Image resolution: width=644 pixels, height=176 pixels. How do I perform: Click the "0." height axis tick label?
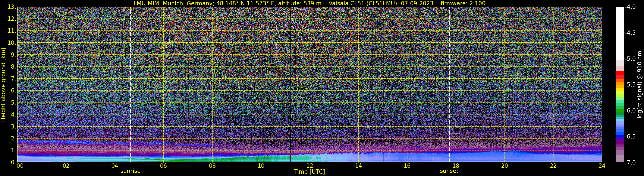13,162
